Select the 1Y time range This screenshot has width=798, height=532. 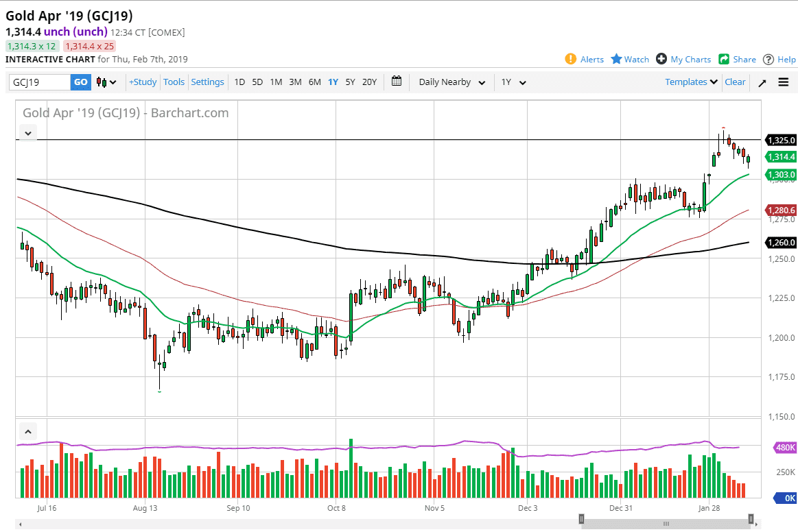pos(333,82)
